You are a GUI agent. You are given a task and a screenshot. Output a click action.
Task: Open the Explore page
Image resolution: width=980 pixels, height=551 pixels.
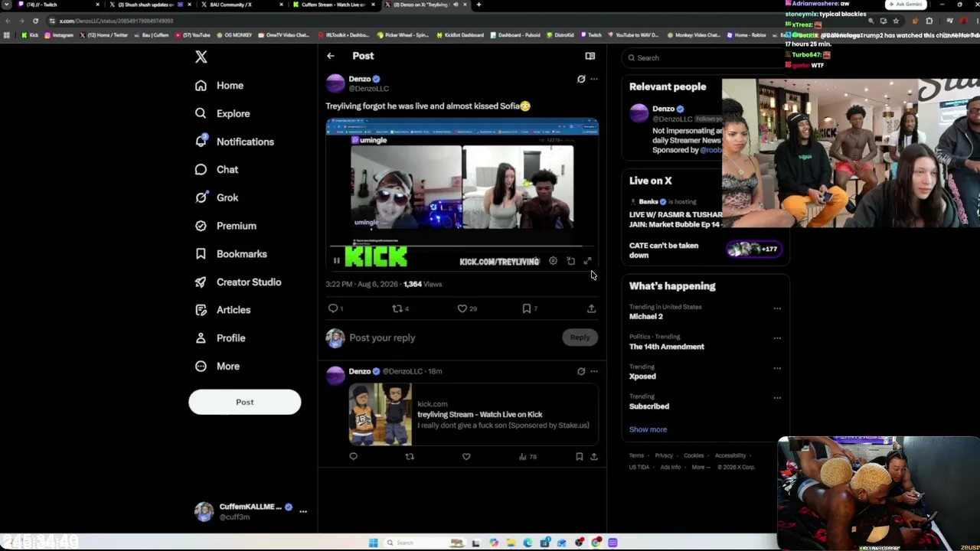[x=222, y=113]
